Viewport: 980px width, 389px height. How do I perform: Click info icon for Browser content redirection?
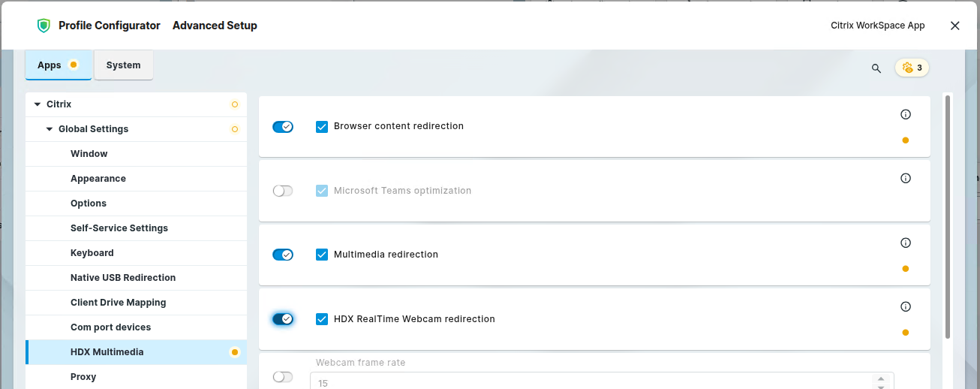[905, 115]
